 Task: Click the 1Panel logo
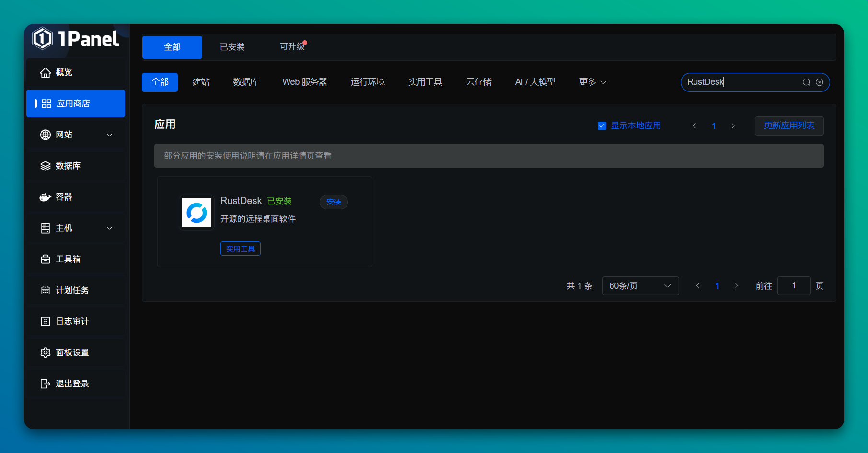[x=76, y=38]
